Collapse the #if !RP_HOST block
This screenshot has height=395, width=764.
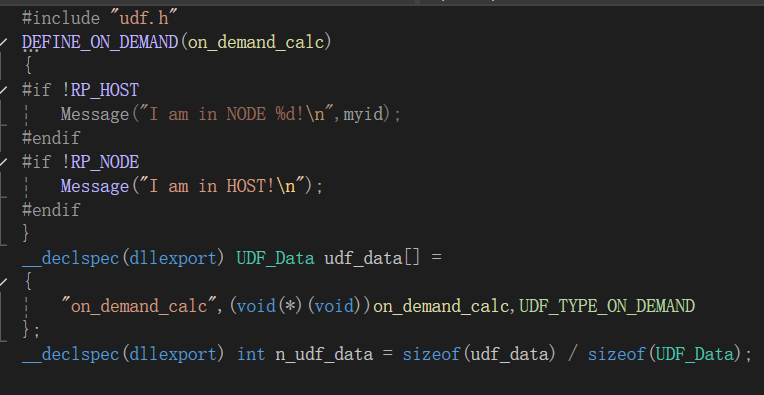(x=3, y=90)
